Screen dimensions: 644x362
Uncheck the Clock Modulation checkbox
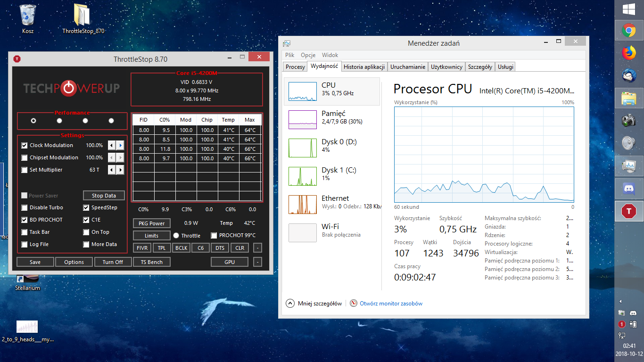(25, 145)
